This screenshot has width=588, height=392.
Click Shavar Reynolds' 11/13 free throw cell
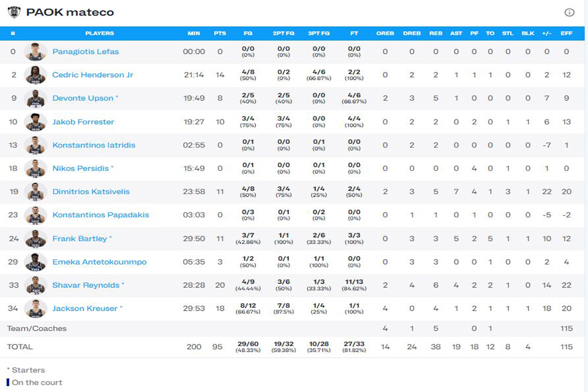coord(354,285)
